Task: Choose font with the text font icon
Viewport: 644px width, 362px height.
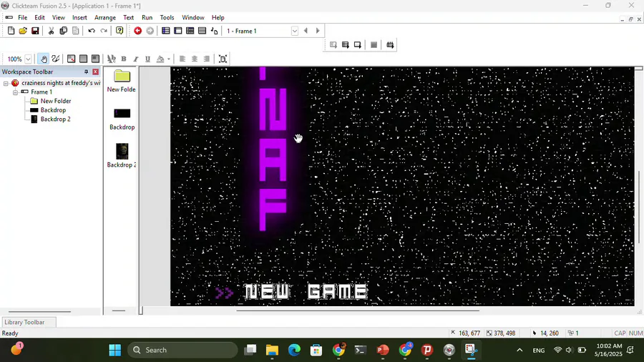Action: pos(112,59)
